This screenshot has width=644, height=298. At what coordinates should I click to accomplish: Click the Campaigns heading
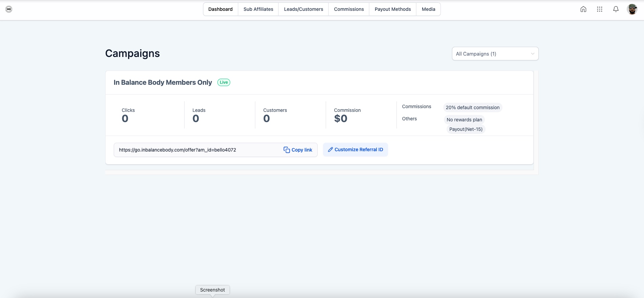132,54
